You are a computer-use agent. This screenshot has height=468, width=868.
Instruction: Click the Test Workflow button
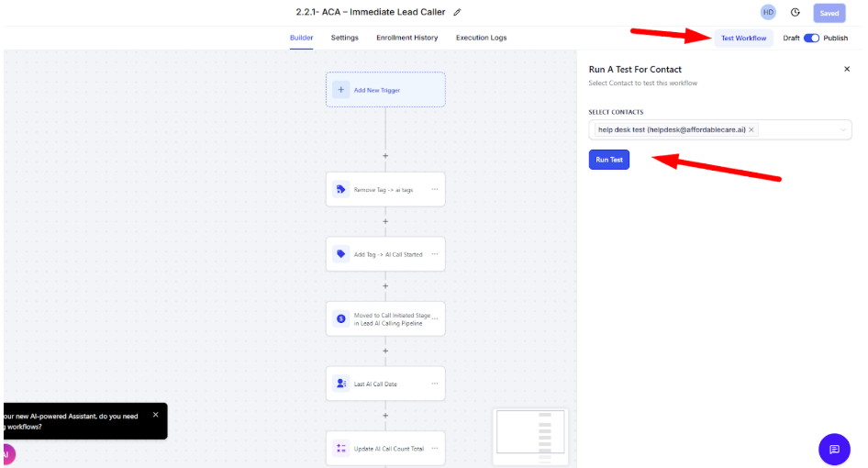743,39
